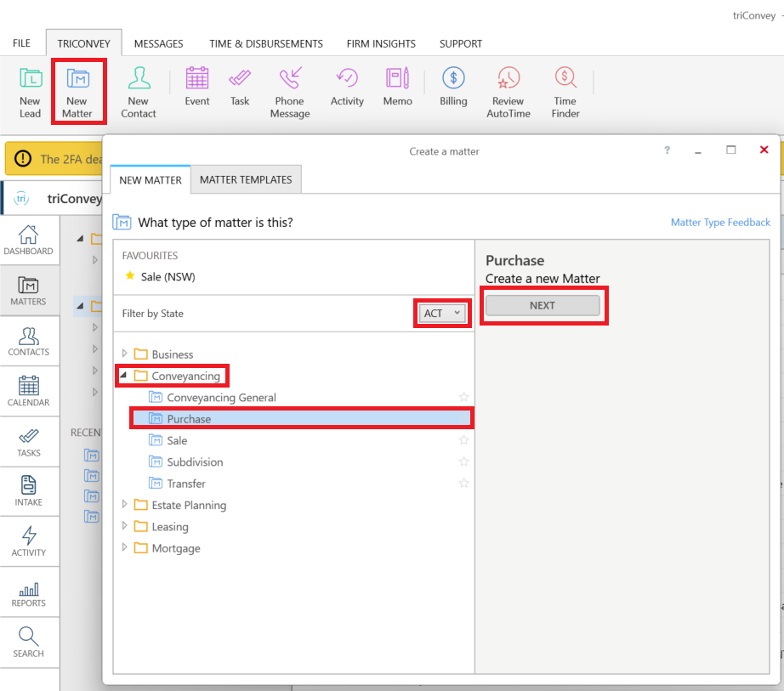The image size is (784, 691).
Task: Click the Mortgage folder label
Action: 176,548
